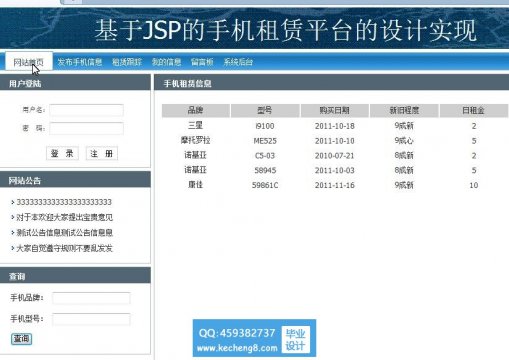509x360 pixels.
Task: Select the C5-03 model cell
Action: pyautogui.click(x=265, y=156)
